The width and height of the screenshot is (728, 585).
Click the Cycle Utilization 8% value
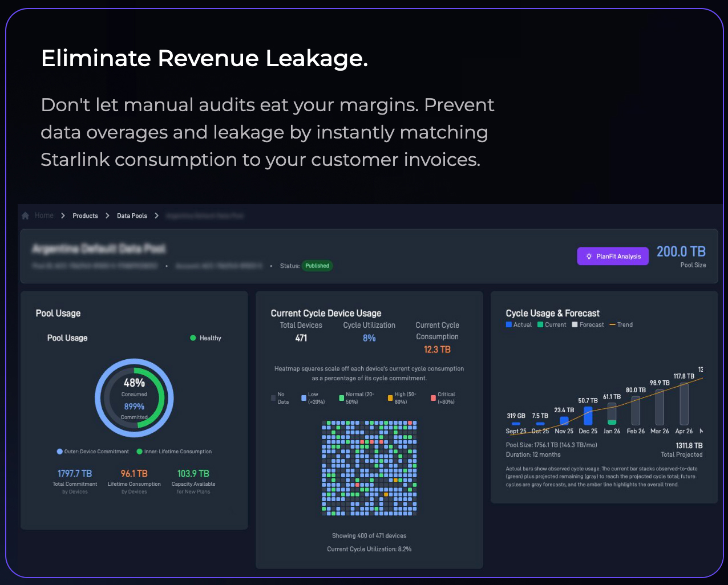click(x=369, y=338)
